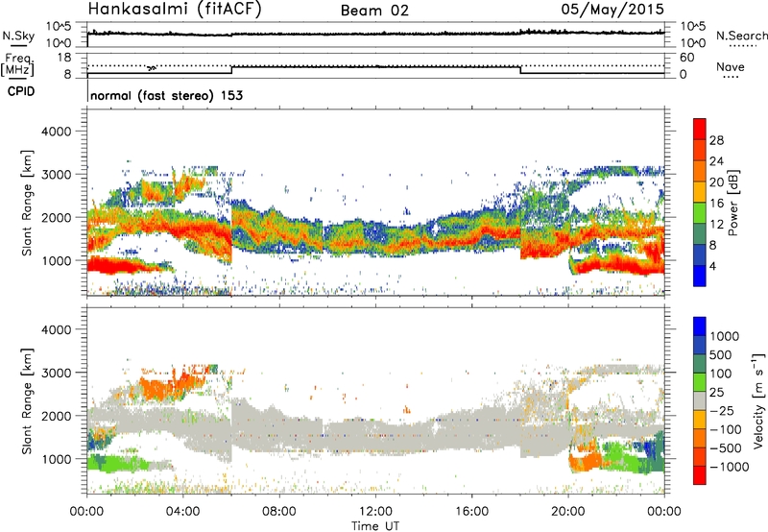Click 'Slant Range [km]' label of power panel
The width and height of the screenshot is (768, 532).
click(x=27, y=203)
